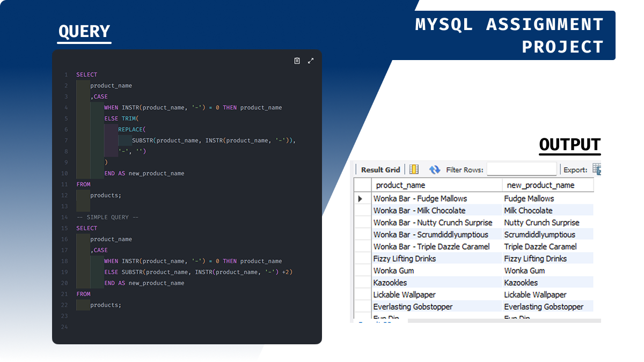This screenshot has height=362, width=644.
Task: Select the current-row arrow beside Fudge Mallows row
Action: coord(361,198)
